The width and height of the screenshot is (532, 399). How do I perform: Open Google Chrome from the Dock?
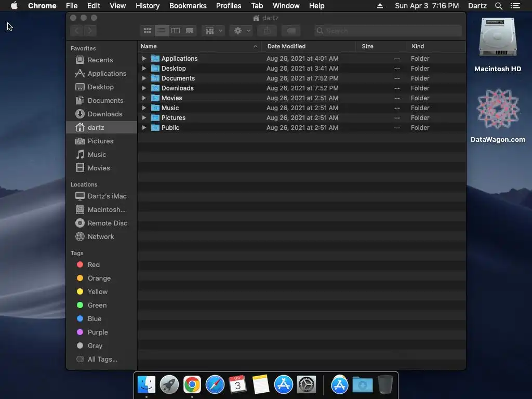tap(192, 384)
